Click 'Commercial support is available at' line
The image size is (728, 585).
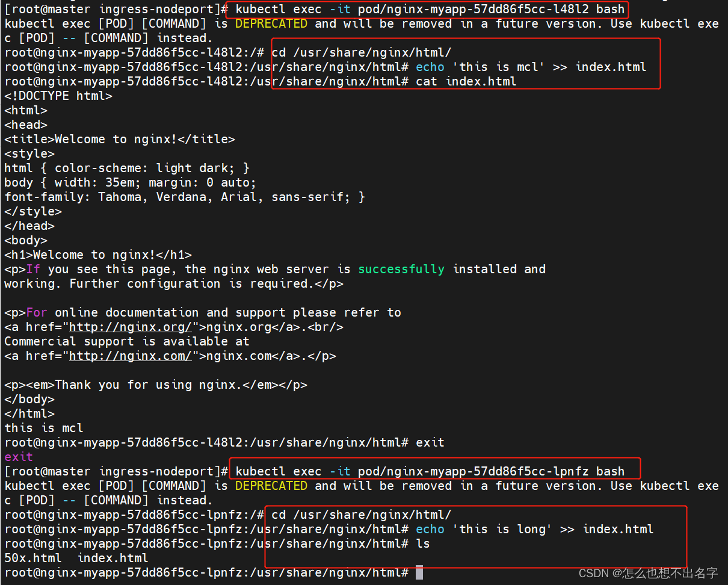click(x=127, y=341)
